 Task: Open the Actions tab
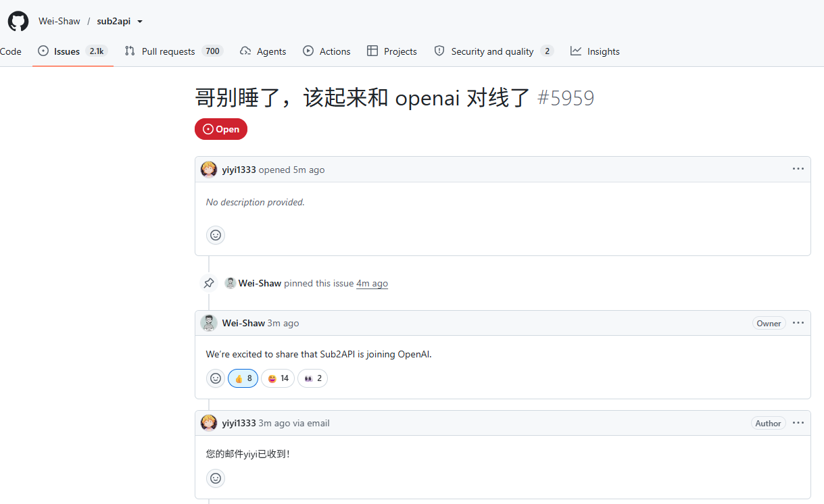(326, 51)
